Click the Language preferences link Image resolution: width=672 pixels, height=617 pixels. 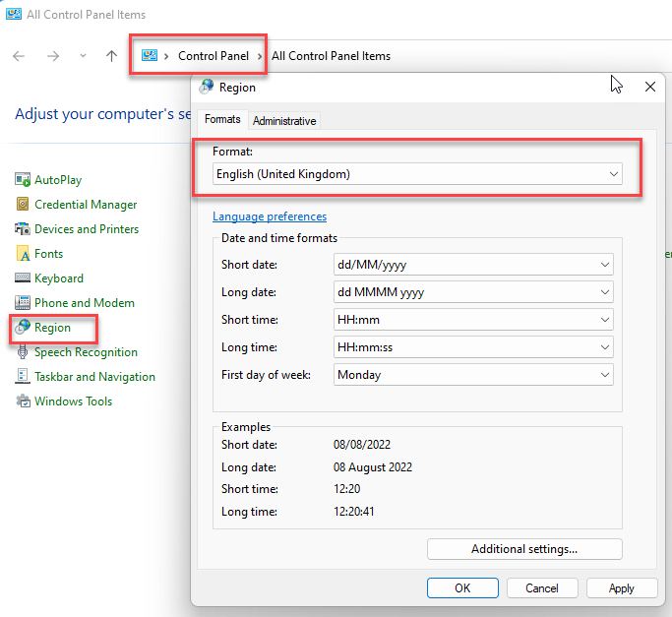(x=270, y=216)
